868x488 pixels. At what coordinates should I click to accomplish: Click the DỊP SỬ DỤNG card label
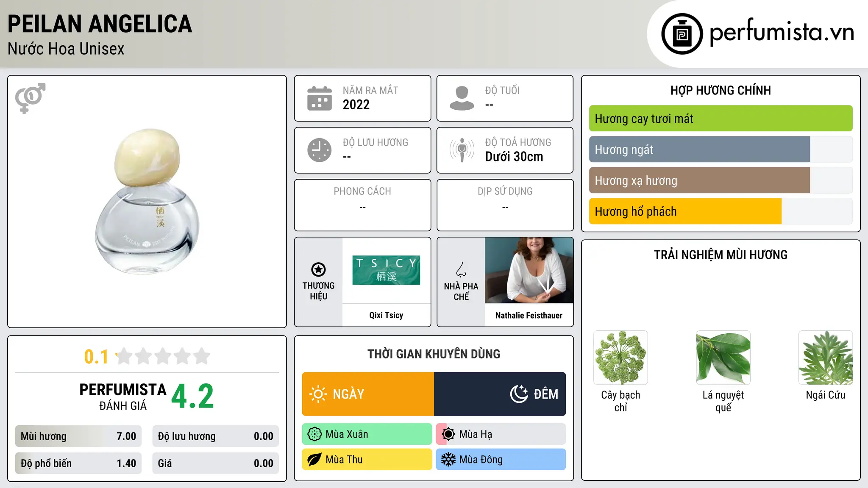pyautogui.click(x=505, y=191)
